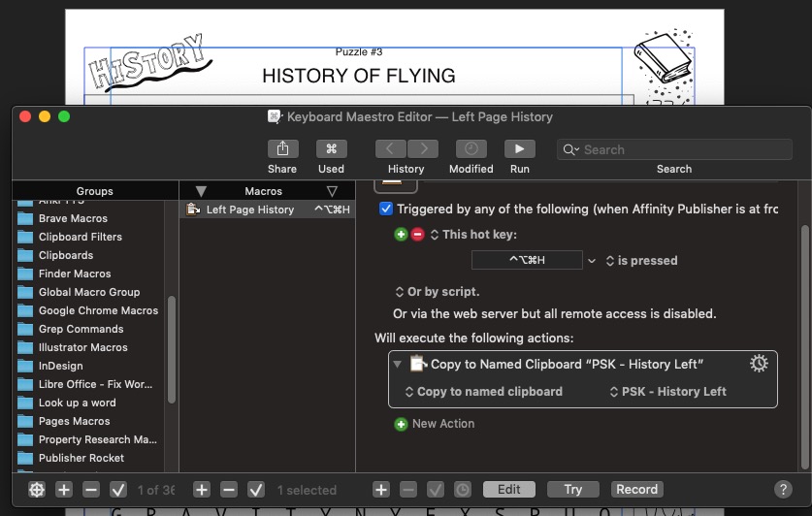Select the Left Page History macro
Screen dimensions: 812x516
pyautogui.click(x=249, y=210)
